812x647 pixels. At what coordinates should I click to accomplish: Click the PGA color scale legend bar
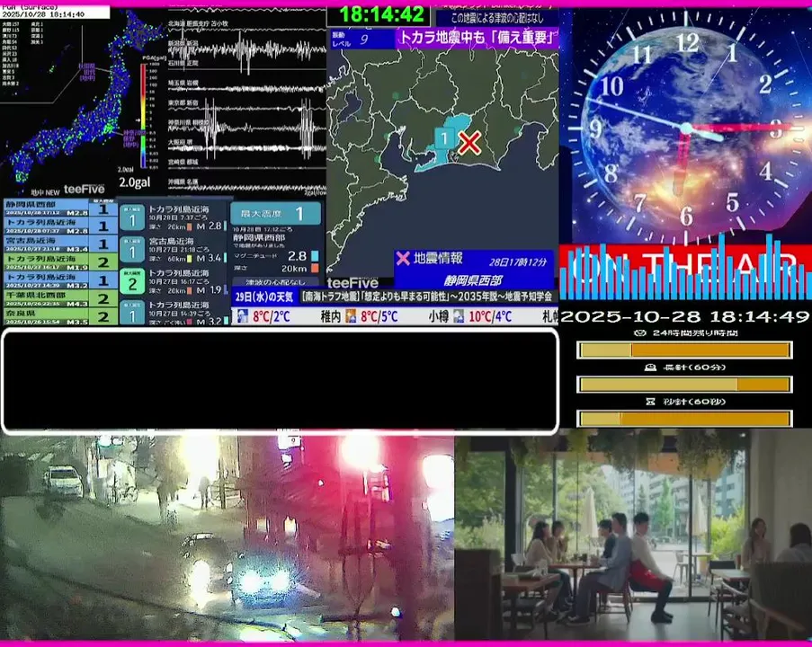click(x=143, y=116)
